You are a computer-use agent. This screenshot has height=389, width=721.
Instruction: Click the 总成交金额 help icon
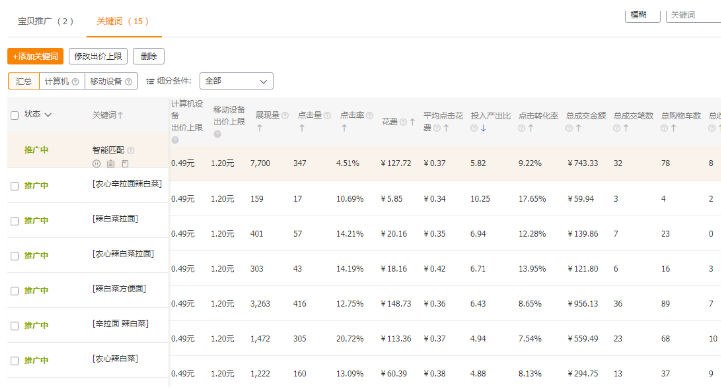pyautogui.click(x=569, y=128)
